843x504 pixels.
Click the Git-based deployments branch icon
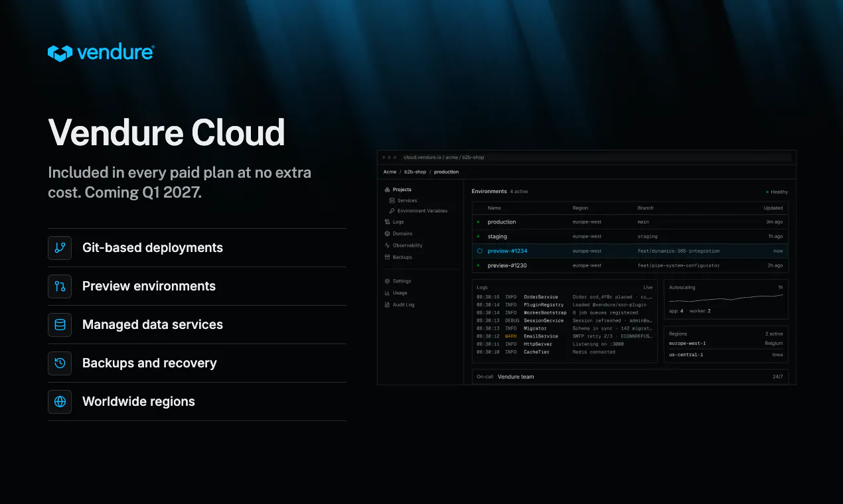point(60,248)
